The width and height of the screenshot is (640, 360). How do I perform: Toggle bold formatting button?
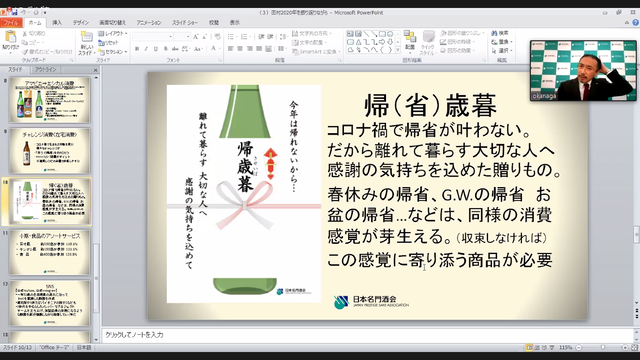[x=137, y=49]
